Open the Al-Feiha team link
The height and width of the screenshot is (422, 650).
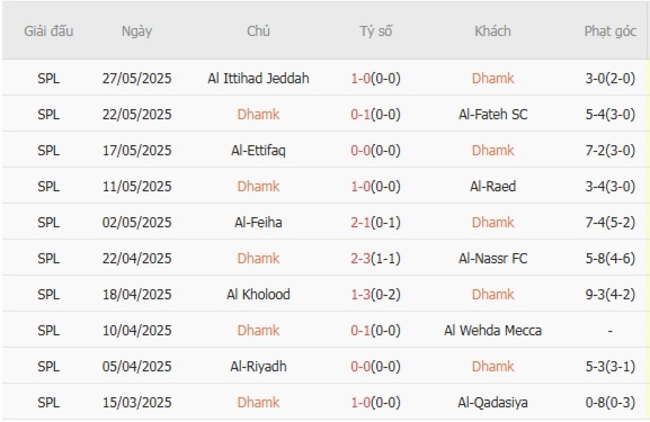(258, 222)
